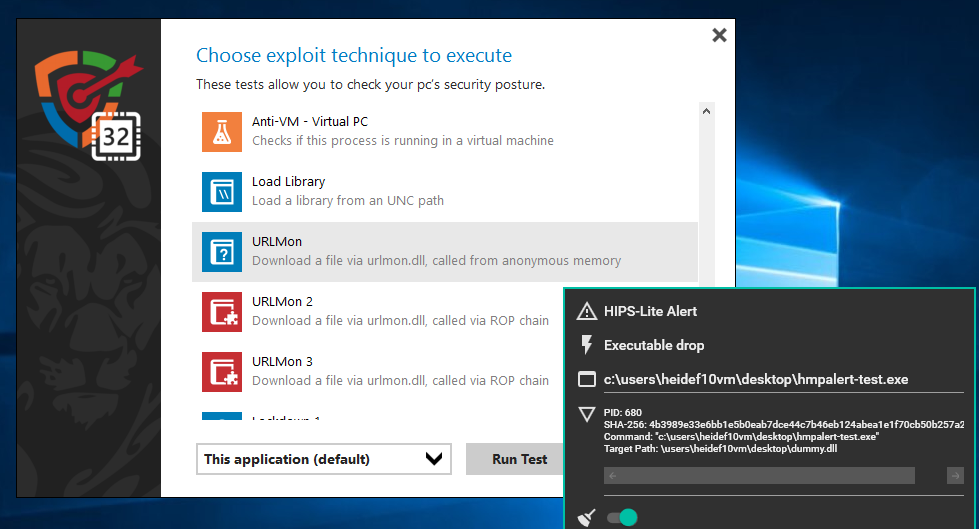
Task: Click the HitmanPro.Alert 32-bit shield logo
Action: tap(89, 105)
